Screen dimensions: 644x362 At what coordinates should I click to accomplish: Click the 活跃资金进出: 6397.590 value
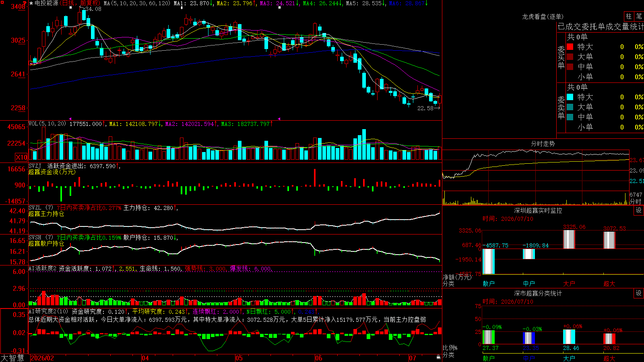coord(81,166)
